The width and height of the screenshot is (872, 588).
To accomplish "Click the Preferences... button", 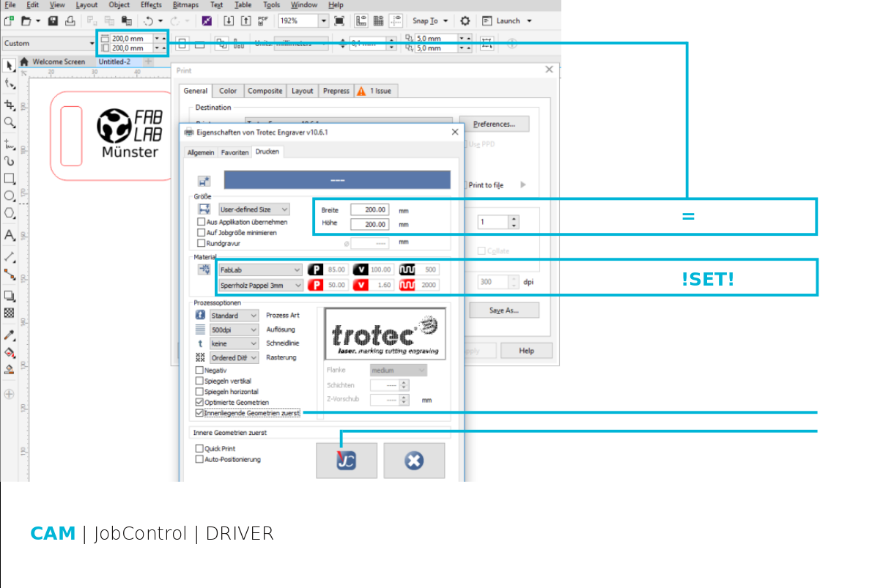I will coord(494,124).
